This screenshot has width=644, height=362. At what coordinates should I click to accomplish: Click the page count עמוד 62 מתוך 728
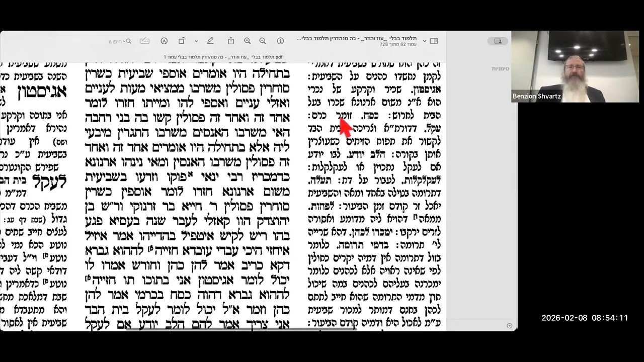398,45
